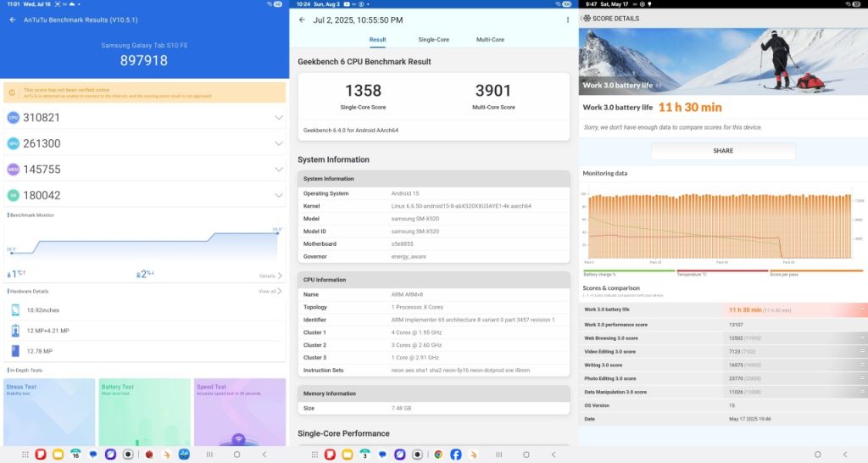The image size is (868, 463).
Task: Switch to Geekbench Single-Core tab
Action: 433,40
